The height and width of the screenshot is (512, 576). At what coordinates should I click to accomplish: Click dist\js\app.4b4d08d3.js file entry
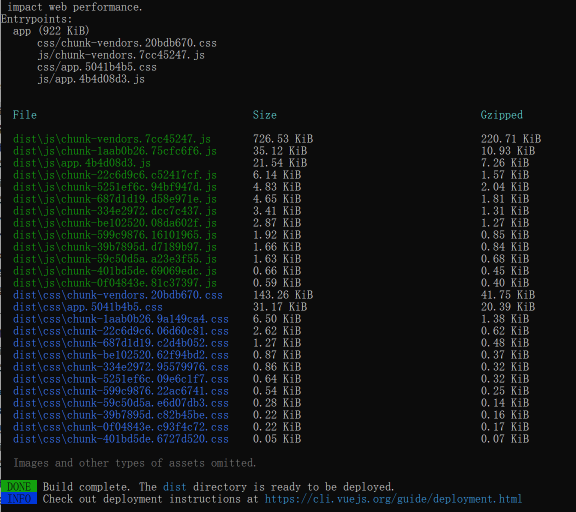(x=82, y=163)
